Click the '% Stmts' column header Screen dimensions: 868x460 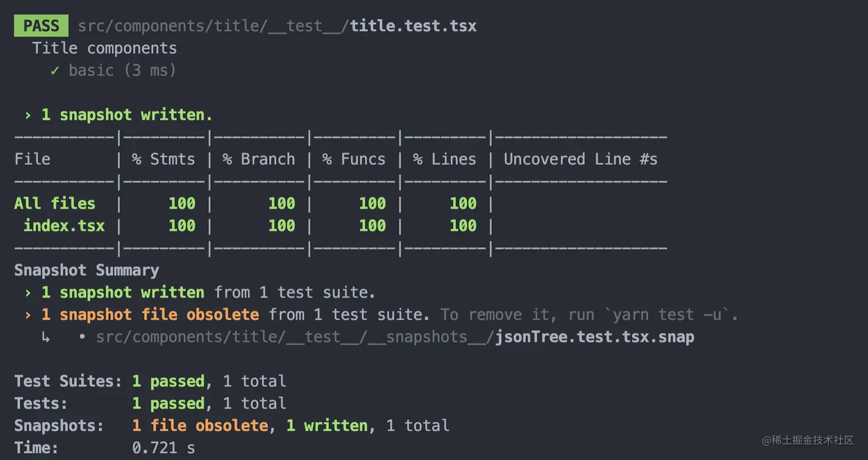click(164, 159)
